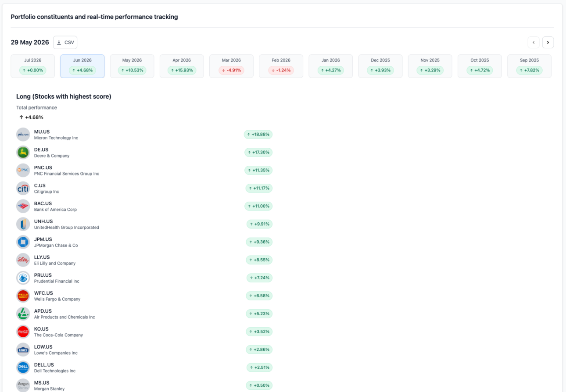Click the +7.24% Prudential performance badge
This screenshot has width=566, height=392.
259,278
